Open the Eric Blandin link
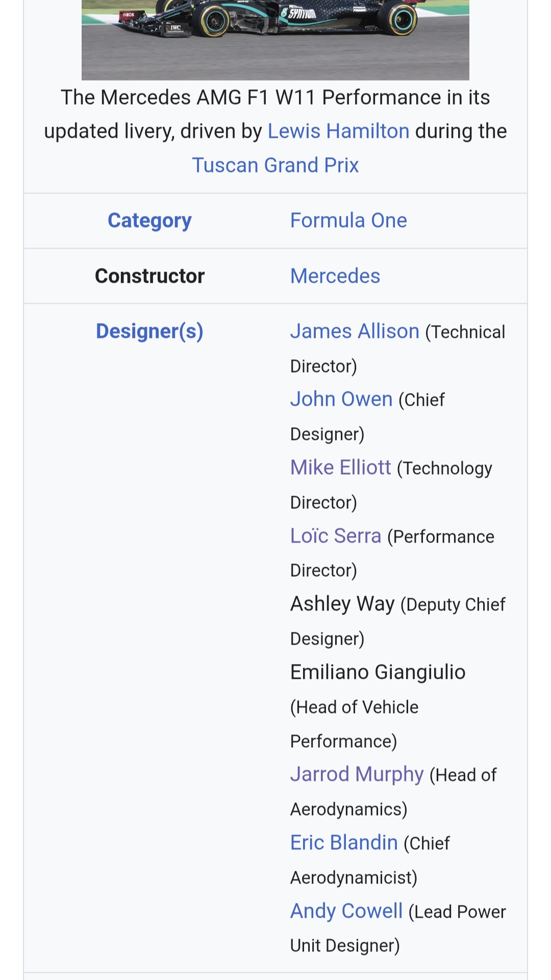Image resolution: width=551 pixels, height=980 pixels. (344, 843)
